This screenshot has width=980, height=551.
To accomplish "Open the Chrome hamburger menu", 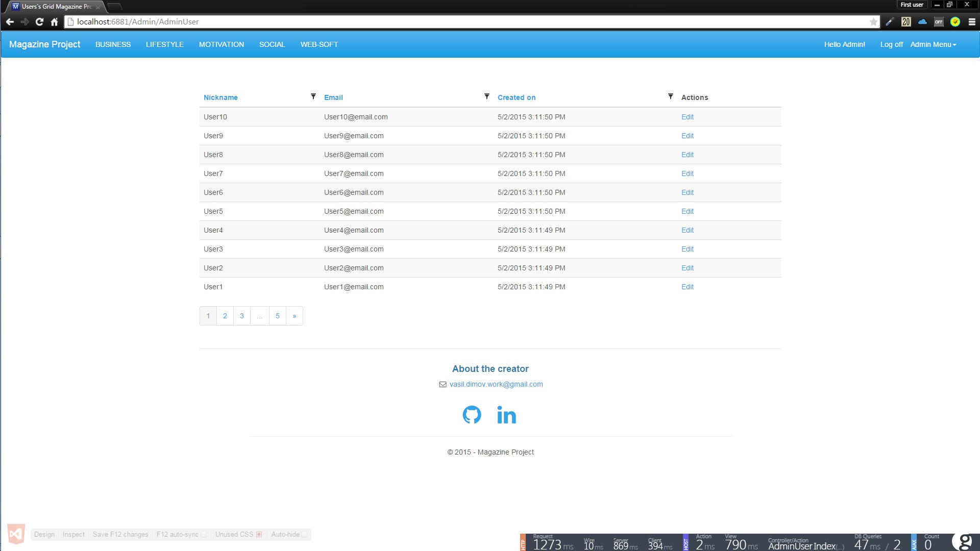I will point(972,21).
